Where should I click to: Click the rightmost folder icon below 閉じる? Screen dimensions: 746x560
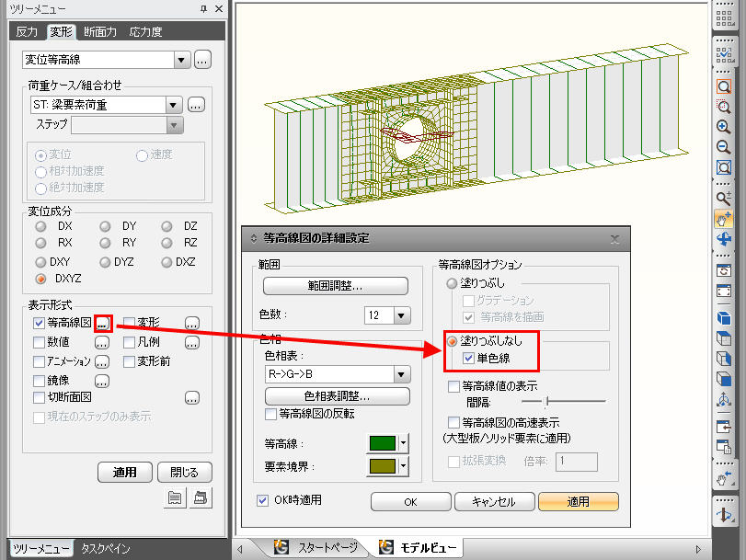click(199, 497)
